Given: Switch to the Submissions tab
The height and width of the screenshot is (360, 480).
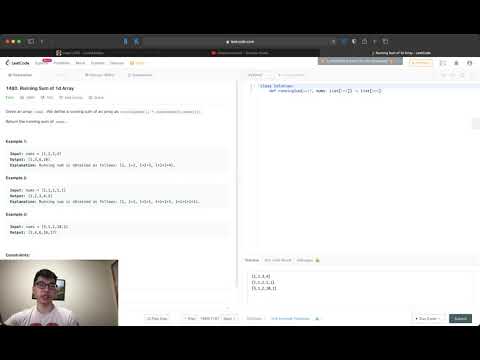Looking at the screenshot, I should tap(140, 75).
